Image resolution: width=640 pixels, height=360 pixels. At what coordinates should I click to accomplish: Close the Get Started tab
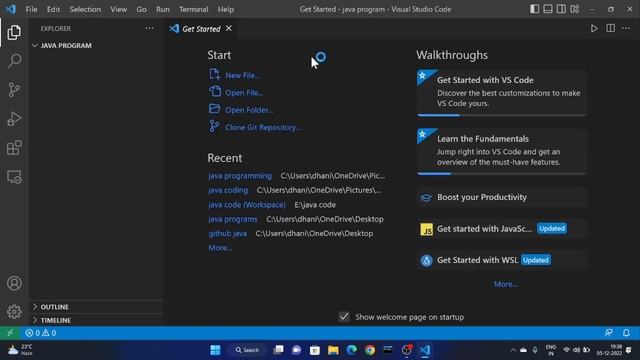[229, 28]
